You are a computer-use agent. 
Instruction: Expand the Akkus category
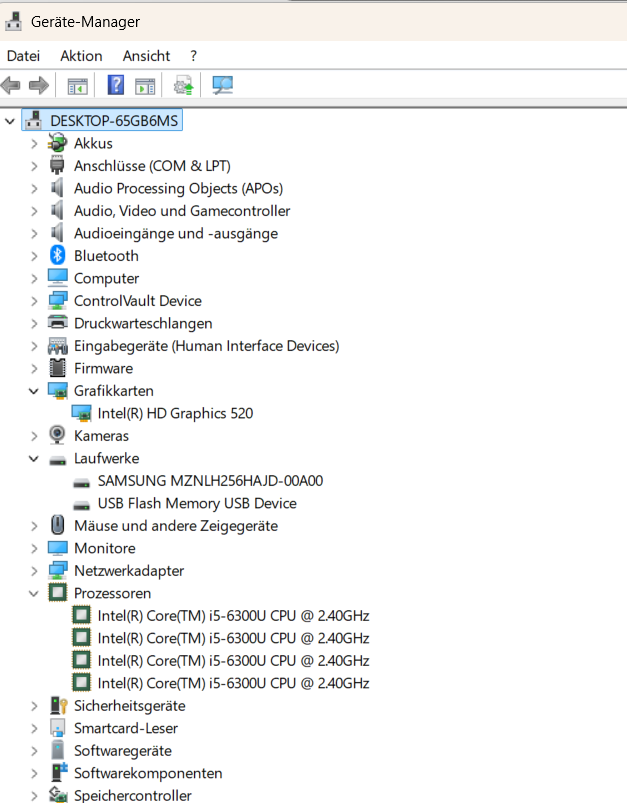34,143
